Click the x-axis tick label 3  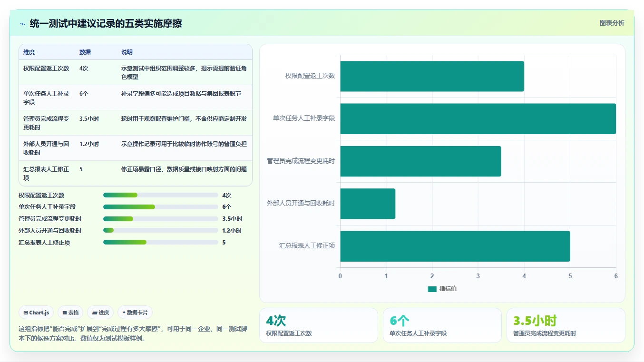click(x=478, y=276)
